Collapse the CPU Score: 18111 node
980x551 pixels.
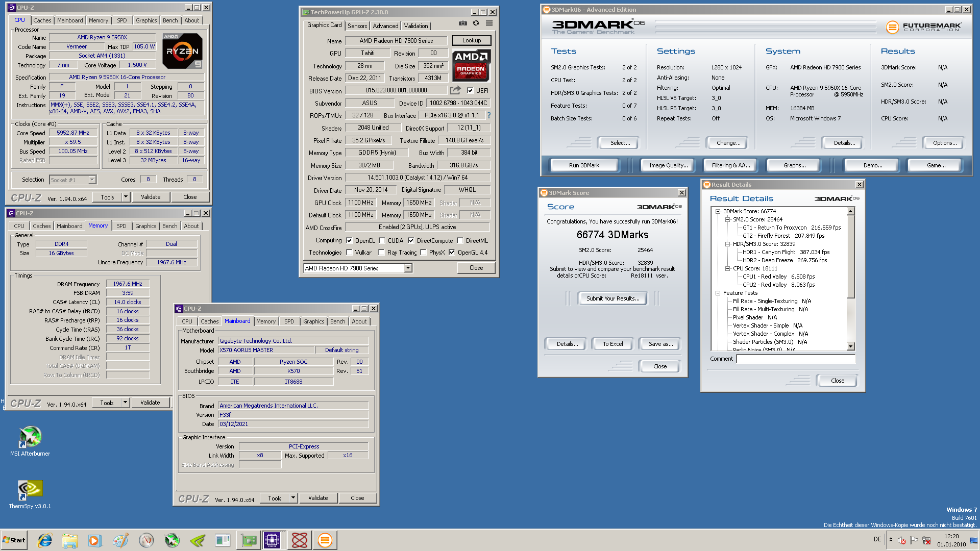tap(727, 268)
